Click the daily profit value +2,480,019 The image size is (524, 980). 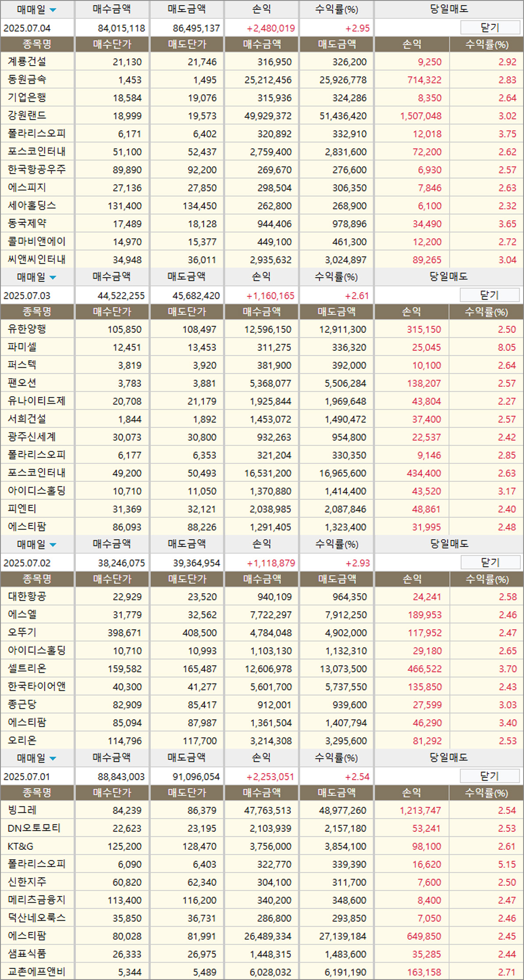pyautogui.click(x=271, y=28)
